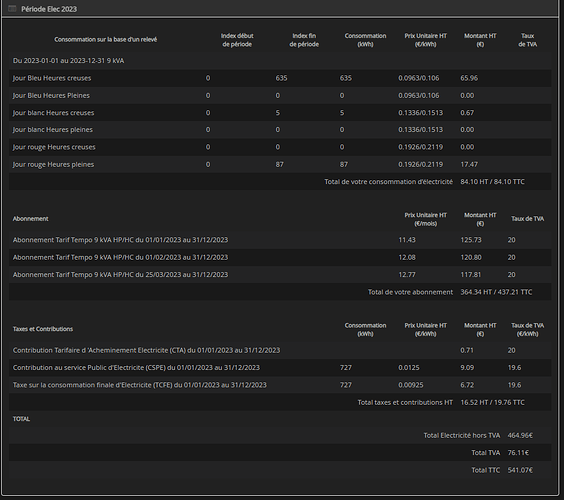Image resolution: width=564 pixels, height=500 pixels.
Task: Click 'Total de votre abonnement' label
Action: point(410,292)
